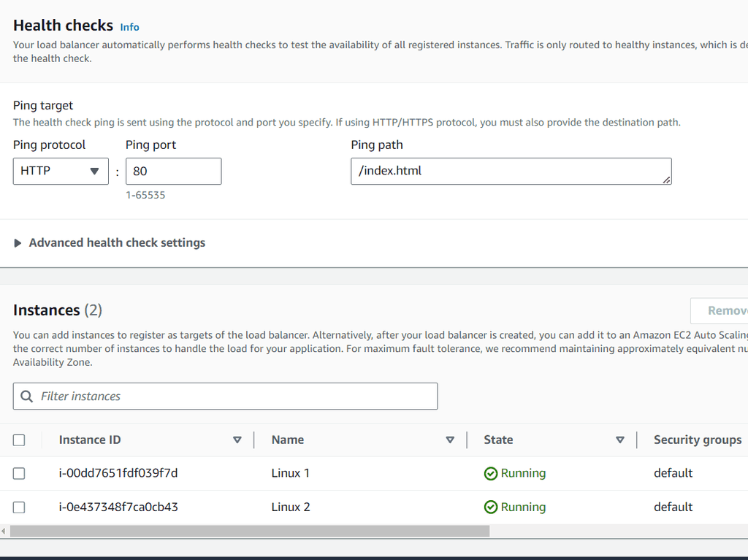This screenshot has height=560, width=748.
Task: Click Running status icon for Linux 1
Action: click(x=491, y=474)
